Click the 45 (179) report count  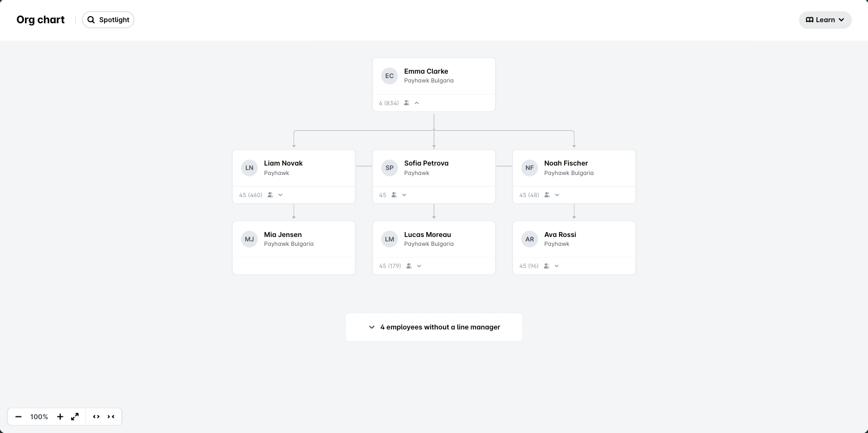pos(390,266)
